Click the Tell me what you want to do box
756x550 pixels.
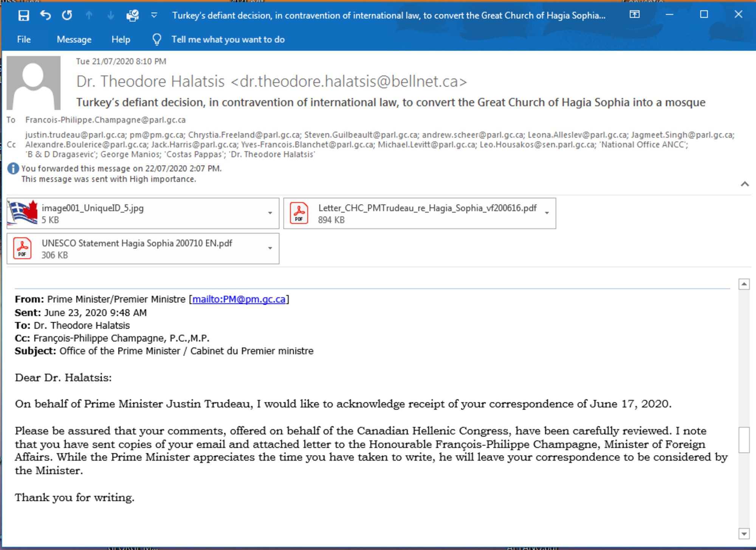(228, 39)
